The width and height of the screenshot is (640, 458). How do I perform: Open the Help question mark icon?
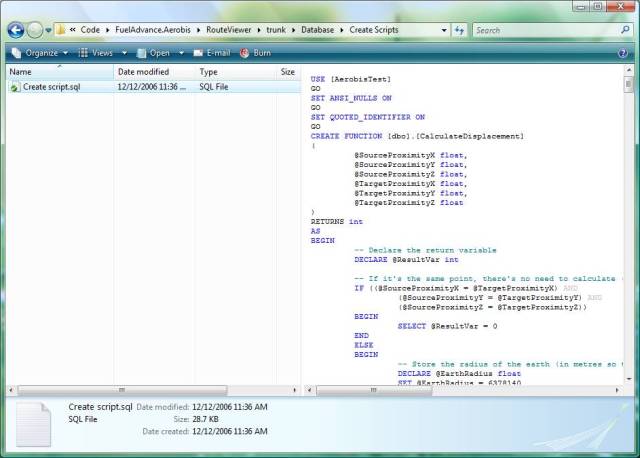point(624,52)
